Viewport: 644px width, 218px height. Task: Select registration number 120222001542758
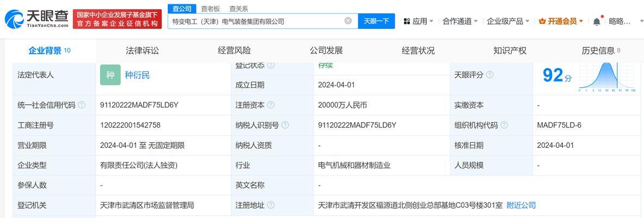click(x=130, y=125)
